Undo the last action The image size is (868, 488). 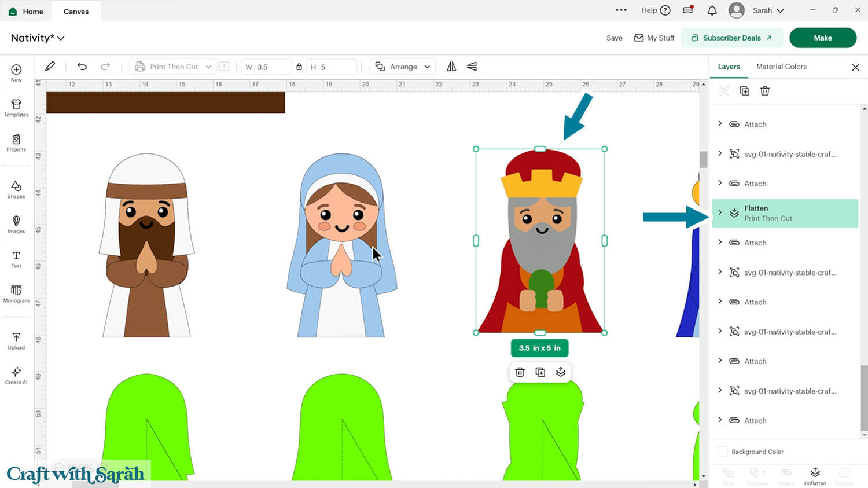82,67
